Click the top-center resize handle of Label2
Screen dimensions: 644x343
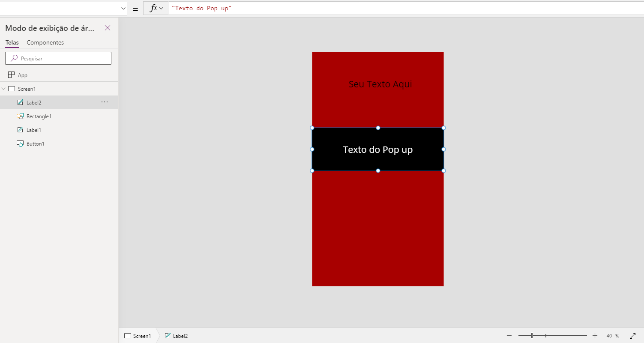[378, 128]
